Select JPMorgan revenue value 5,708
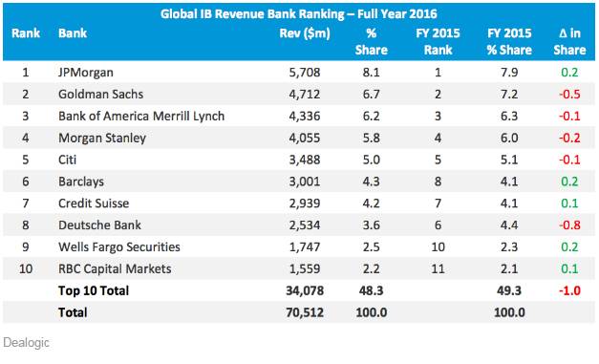 pyautogui.click(x=305, y=73)
